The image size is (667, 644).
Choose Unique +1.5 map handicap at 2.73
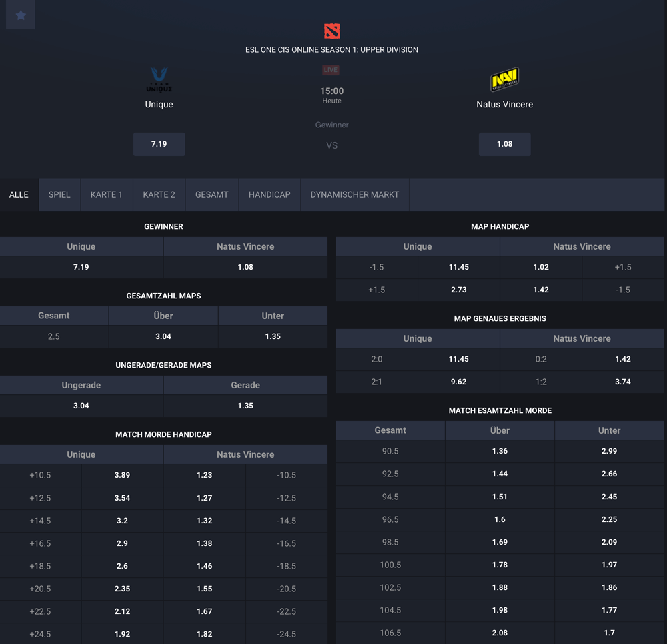tap(459, 290)
